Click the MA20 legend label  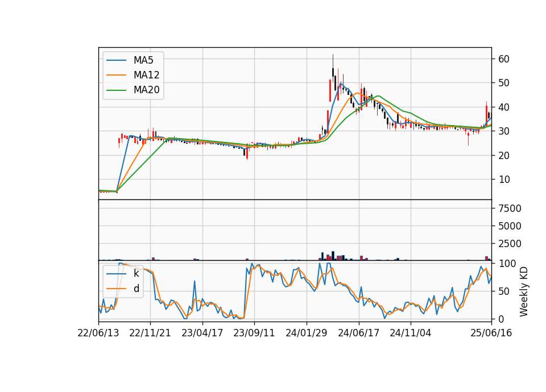tap(146, 90)
